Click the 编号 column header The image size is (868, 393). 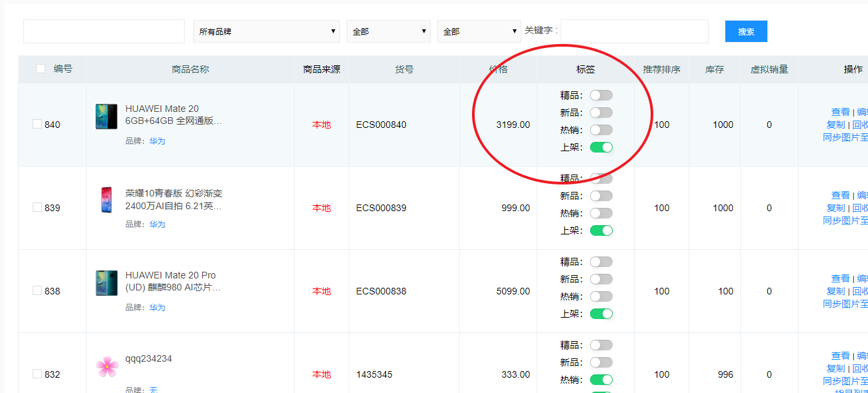tap(63, 69)
